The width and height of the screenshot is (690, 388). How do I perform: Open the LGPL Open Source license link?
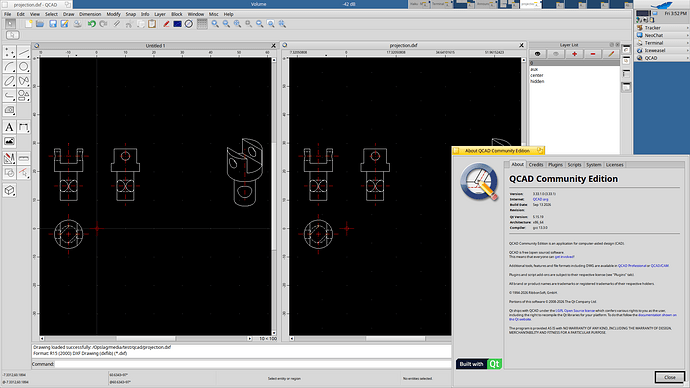point(575,311)
